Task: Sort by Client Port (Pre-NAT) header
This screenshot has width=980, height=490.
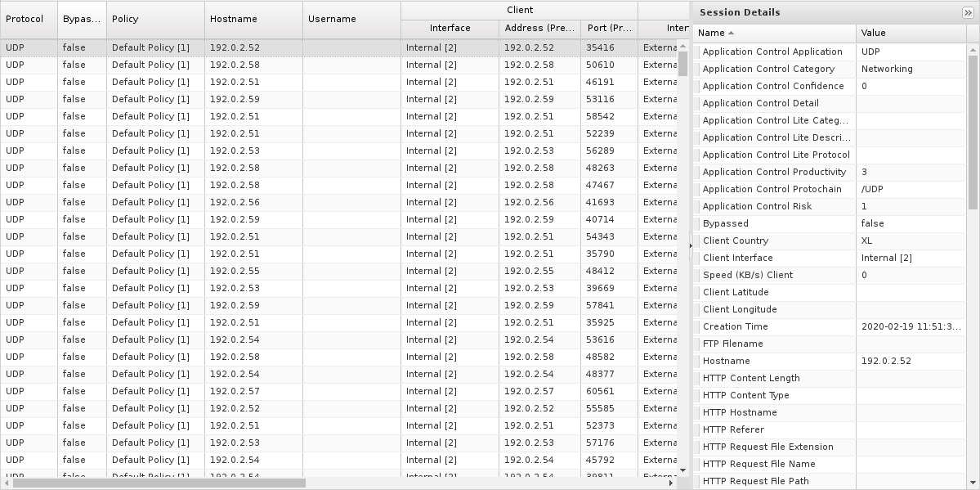Action: (610, 28)
